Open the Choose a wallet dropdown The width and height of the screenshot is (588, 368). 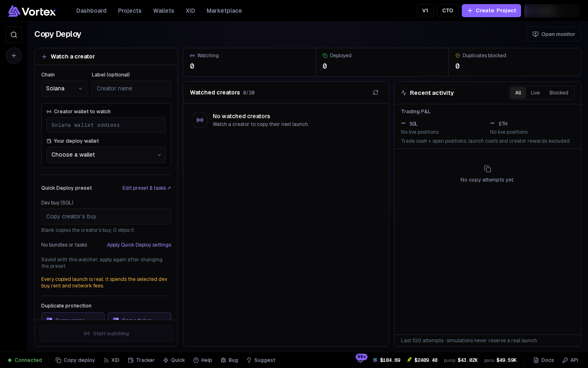coord(106,155)
